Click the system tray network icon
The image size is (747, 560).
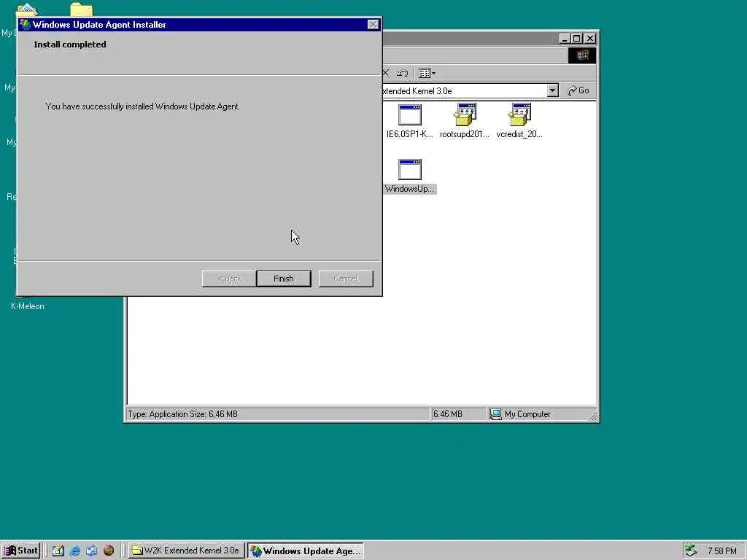[x=691, y=551]
